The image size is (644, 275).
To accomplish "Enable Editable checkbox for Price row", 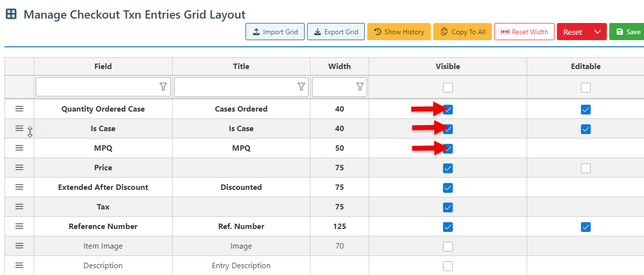I will 585,168.
